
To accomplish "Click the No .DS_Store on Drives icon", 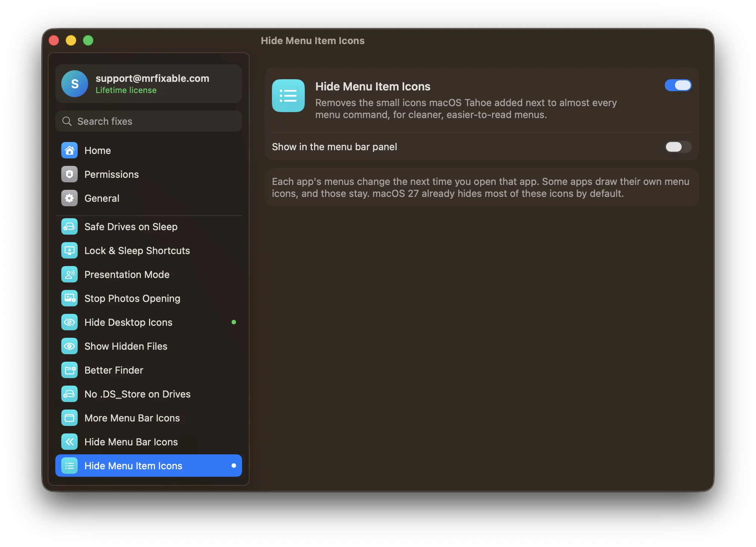I will [x=69, y=394].
